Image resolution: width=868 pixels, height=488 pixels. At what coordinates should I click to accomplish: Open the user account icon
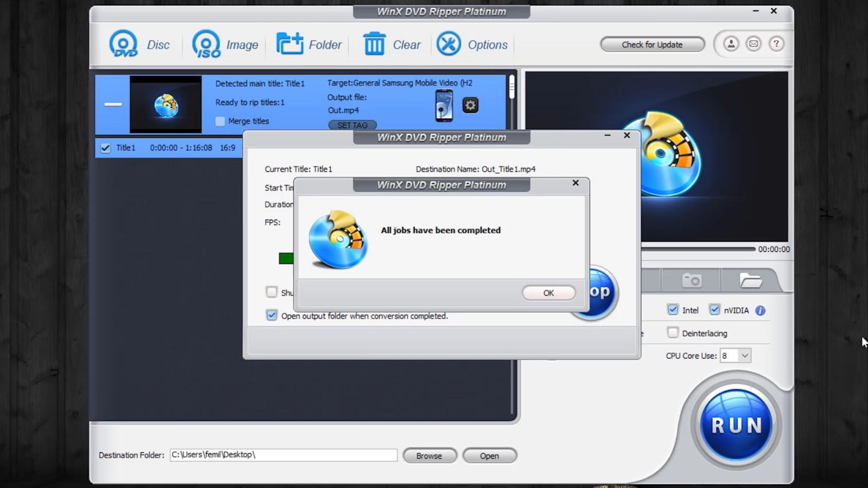[x=731, y=44]
